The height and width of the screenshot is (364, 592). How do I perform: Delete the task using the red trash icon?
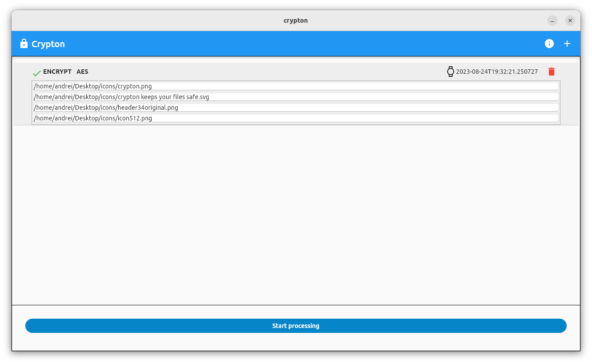[552, 71]
